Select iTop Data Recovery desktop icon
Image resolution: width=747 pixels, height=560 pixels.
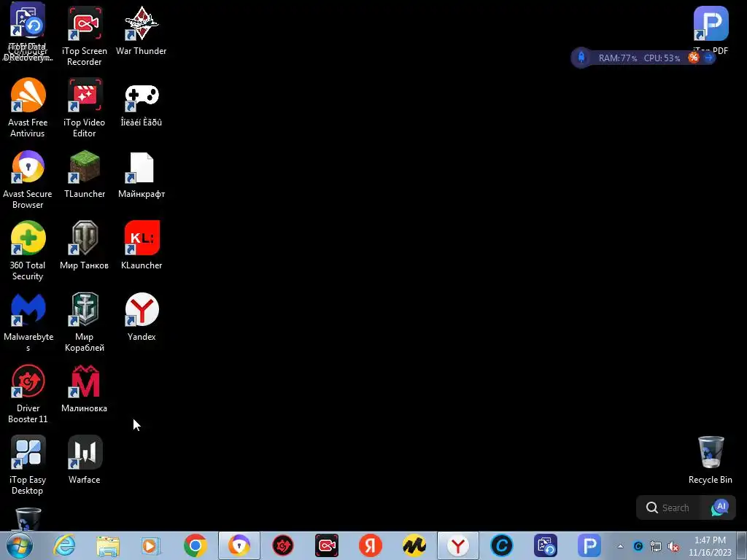click(x=28, y=31)
